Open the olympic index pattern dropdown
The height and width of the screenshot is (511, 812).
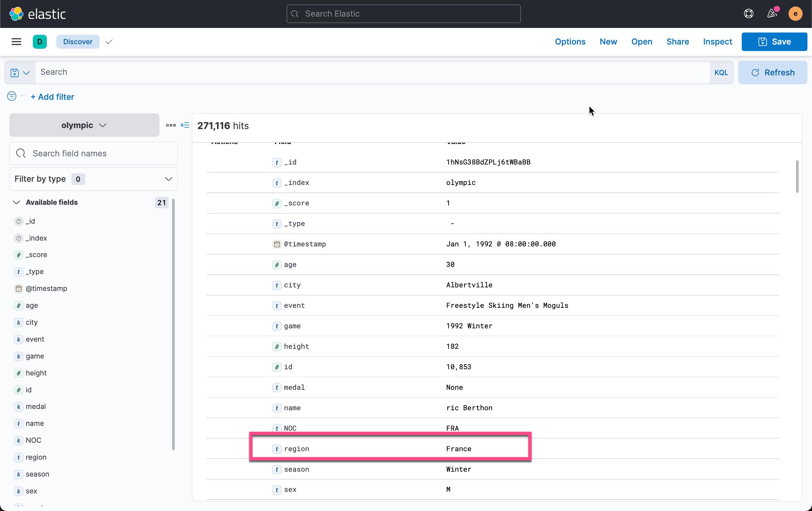pos(84,125)
